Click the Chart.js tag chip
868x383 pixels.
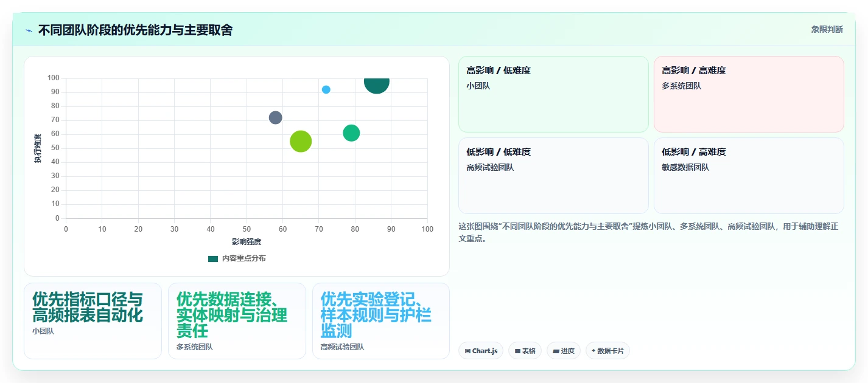(x=481, y=351)
